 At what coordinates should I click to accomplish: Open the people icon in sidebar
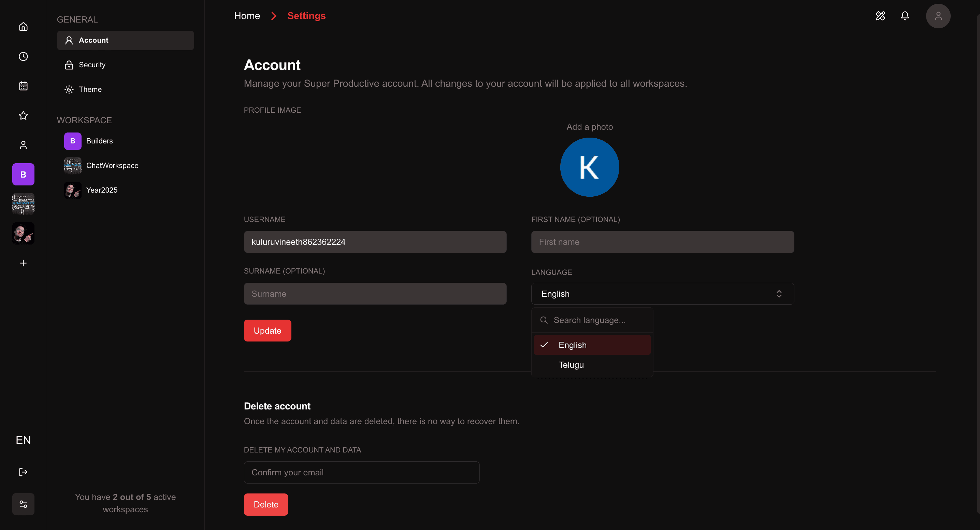pyautogui.click(x=23, y=145)
